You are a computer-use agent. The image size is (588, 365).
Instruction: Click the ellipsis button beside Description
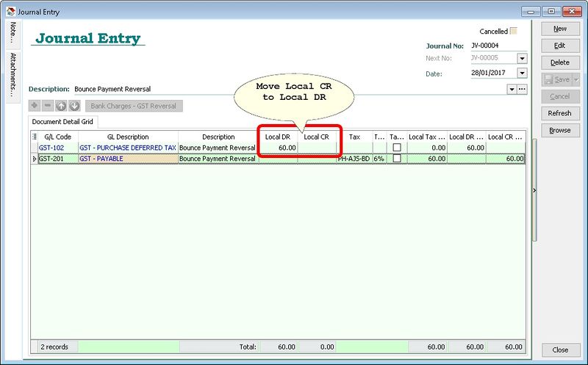pyautogui.click(x=523, y=89)
